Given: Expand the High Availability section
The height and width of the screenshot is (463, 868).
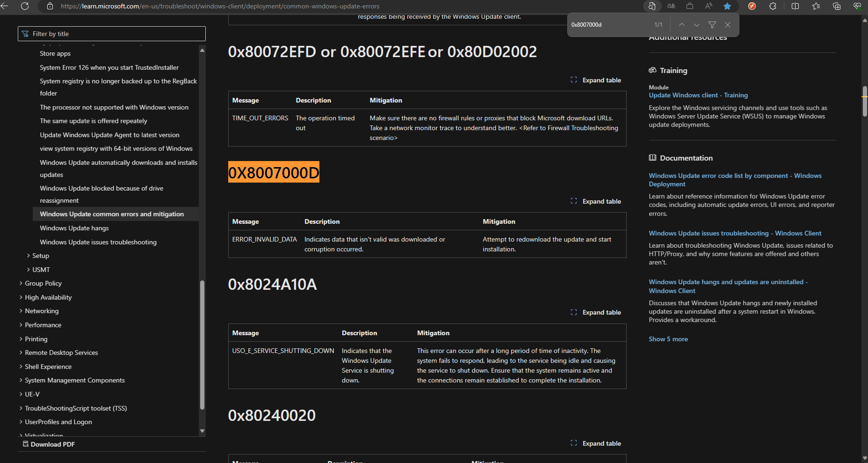Looking at the screenshot, I should point(45,297).
